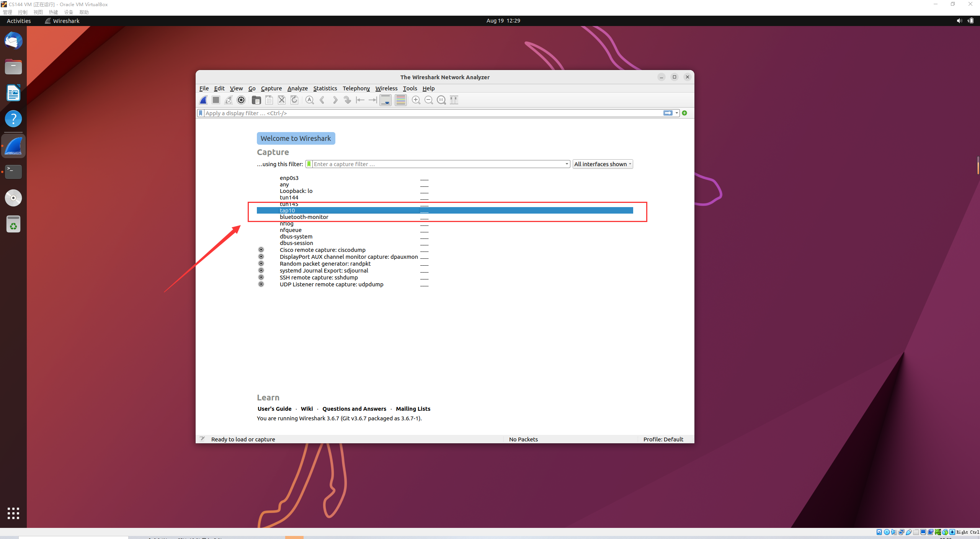Zoom out the main window text
This screenshot has height=539, width=980.
click(x=429, y=100)
